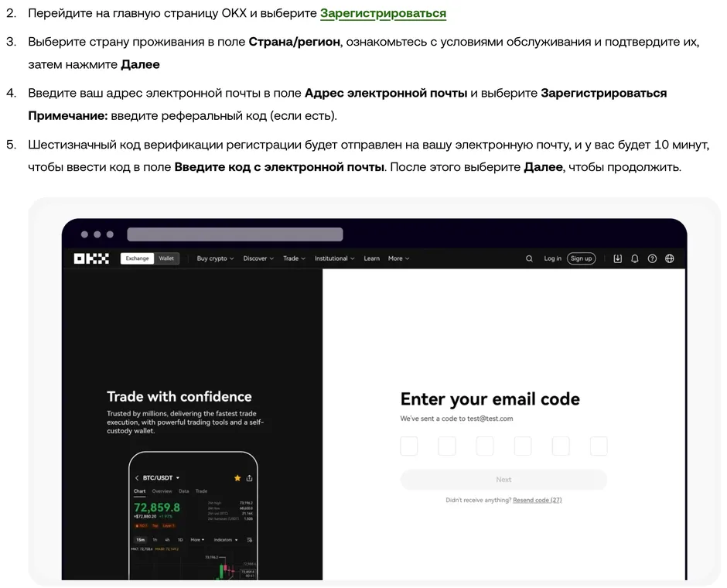
Task: Expand the Discover menu
Action: click(x=258, y=258)
